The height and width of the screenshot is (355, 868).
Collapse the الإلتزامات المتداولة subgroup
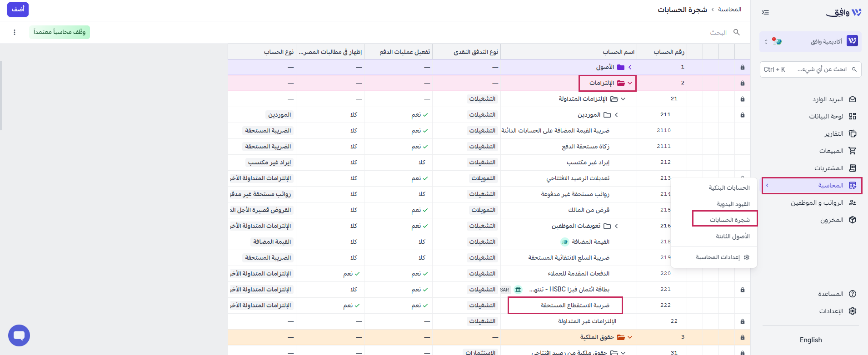(x=623, y=99)
